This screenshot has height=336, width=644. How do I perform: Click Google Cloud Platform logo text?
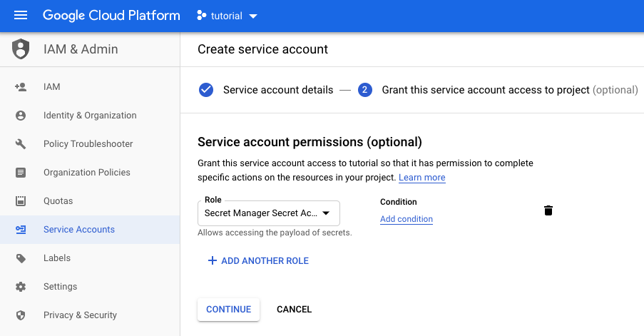[x=111, y=16]
